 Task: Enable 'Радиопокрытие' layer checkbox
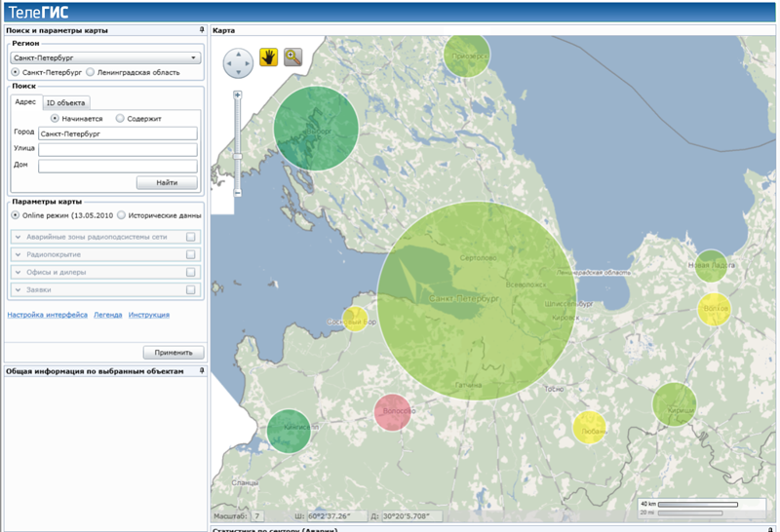pos(191,254)
